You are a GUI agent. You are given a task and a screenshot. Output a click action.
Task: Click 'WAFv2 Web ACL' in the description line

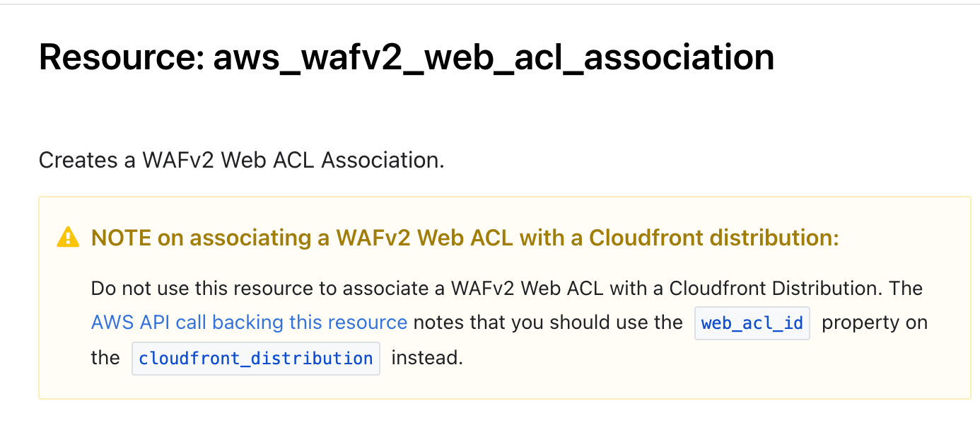pyautogui.click(x=229, y=160)
